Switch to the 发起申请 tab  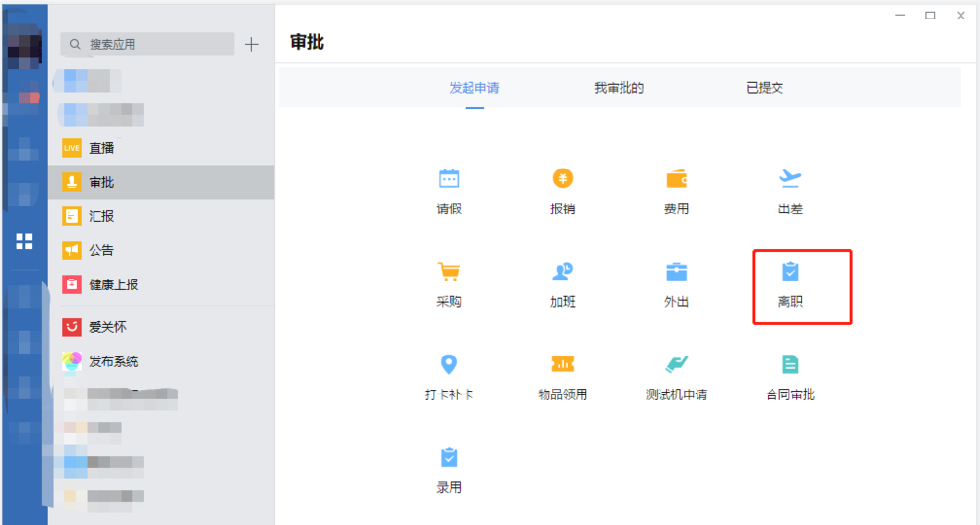click(x=474, y=88)
